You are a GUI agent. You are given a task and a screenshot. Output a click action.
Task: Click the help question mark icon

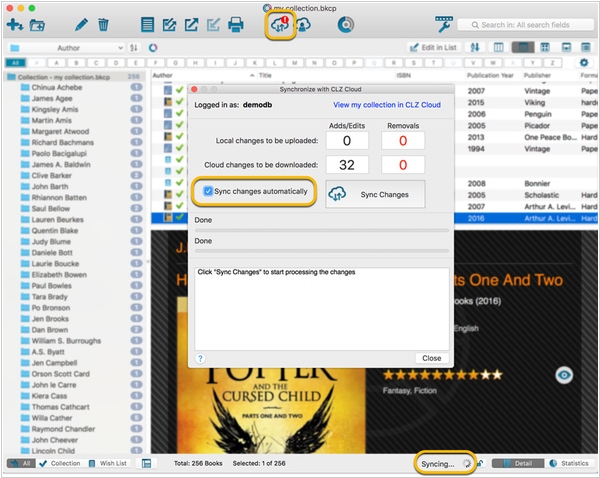coord(201,358)
